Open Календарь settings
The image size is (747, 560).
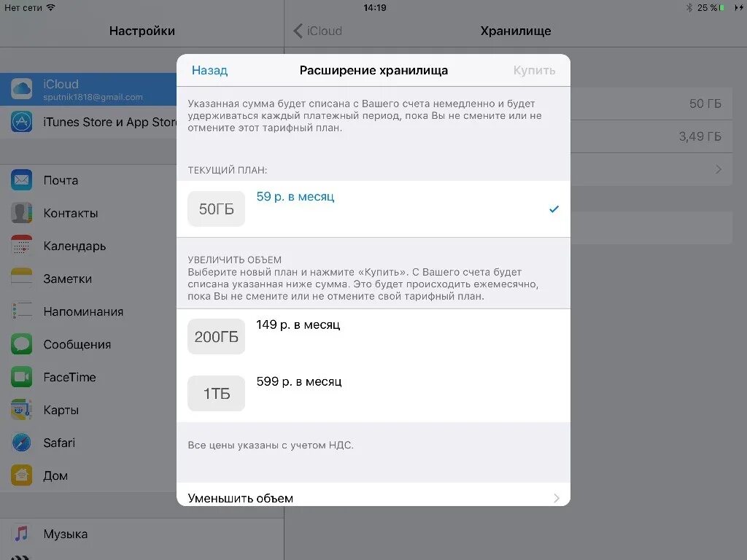(x=88, y=246)
